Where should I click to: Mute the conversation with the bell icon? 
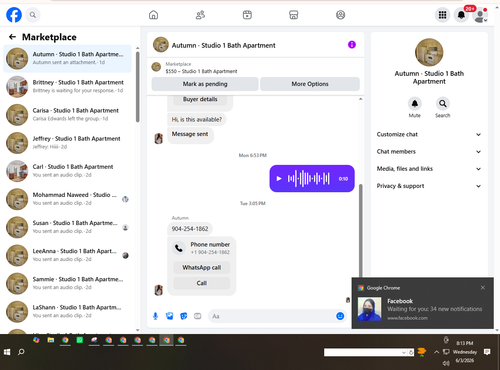(x=415, y=104)
